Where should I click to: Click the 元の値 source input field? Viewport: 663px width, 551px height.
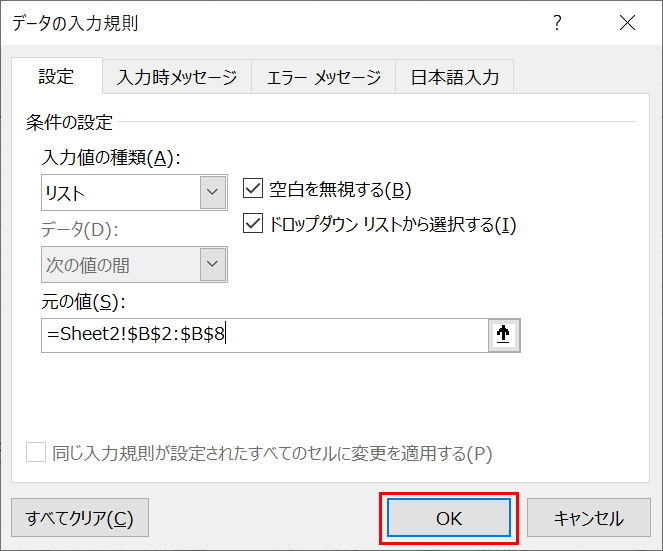point(265,335)
